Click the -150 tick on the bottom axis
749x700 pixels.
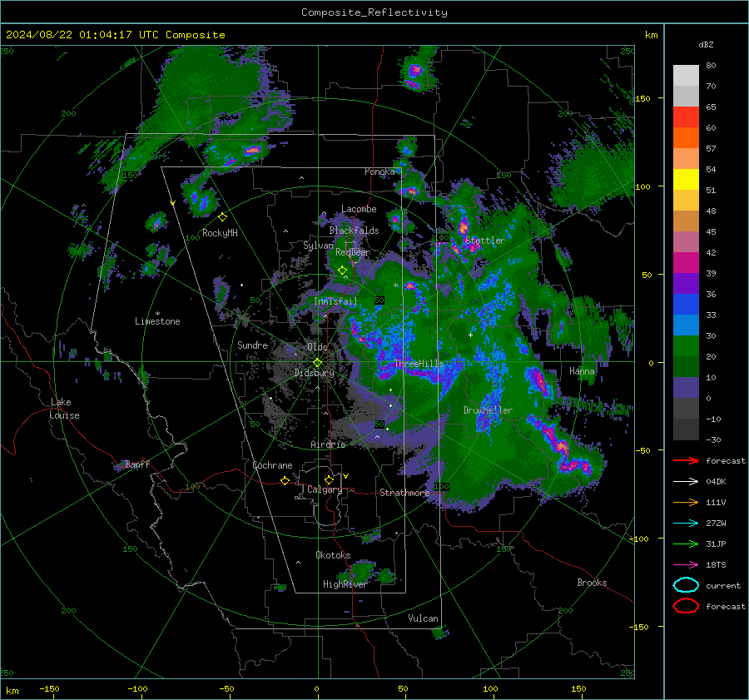tap(49, 689)
